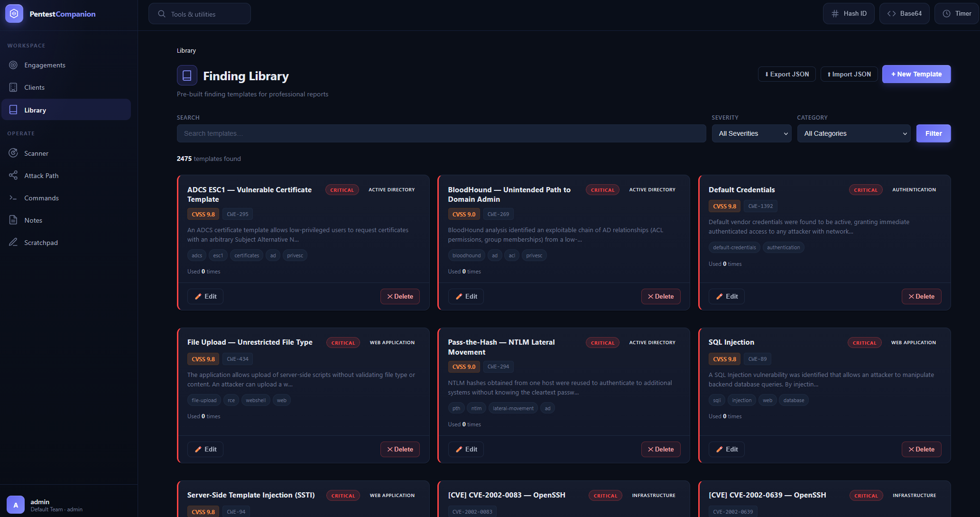Click the 'bloodhound' tag

[467, 255]
